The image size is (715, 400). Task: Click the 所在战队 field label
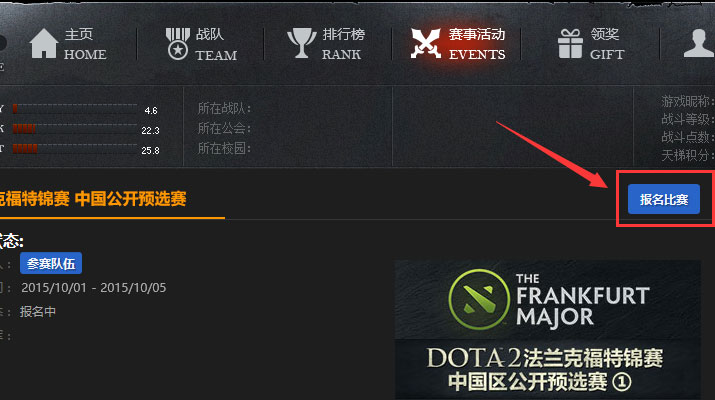[x=224, y=109]
